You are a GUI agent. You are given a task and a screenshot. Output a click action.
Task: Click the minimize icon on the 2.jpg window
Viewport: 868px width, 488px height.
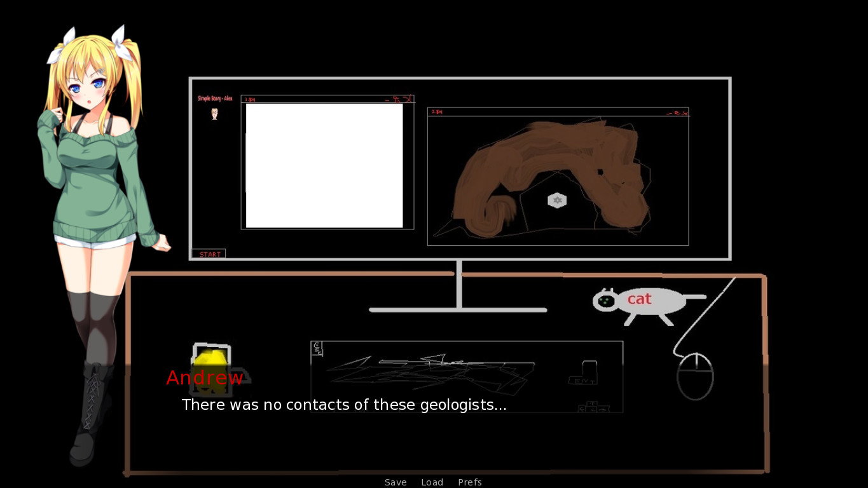pyautogui.click(x=669, y=114)
